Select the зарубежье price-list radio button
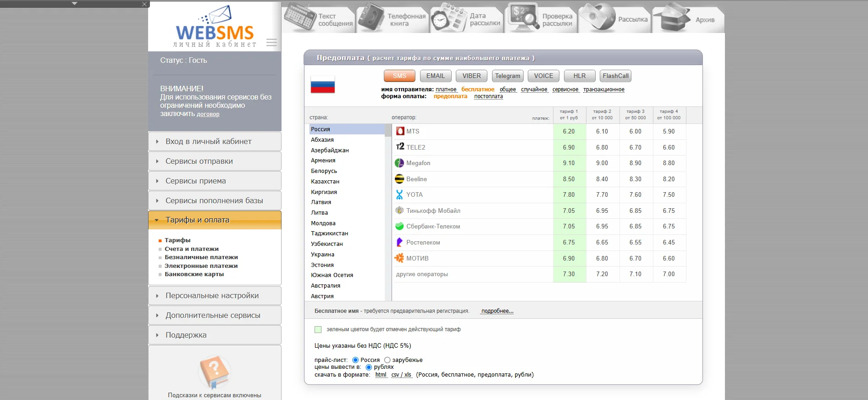The width and height of the screenshot is (868, 400). click(387, 360)
